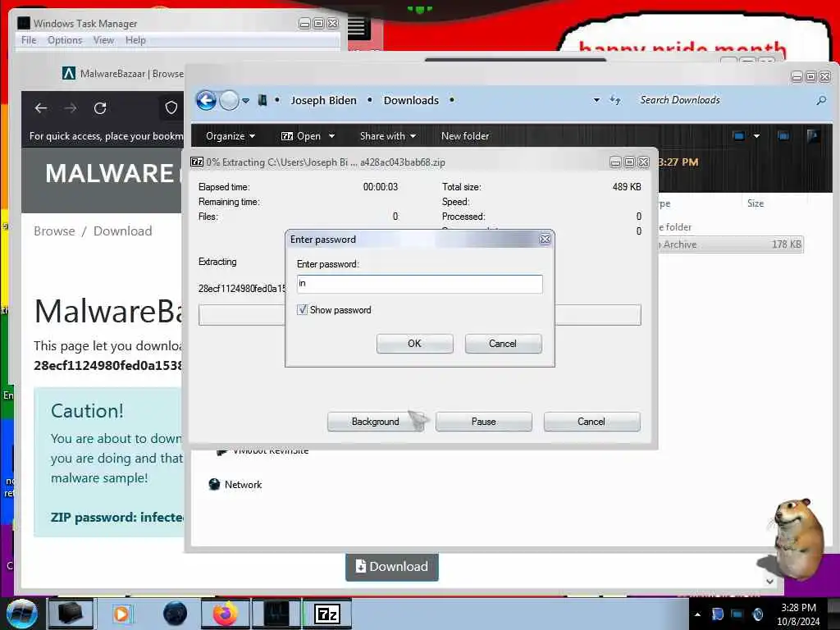Open the media player taskbar icon
Screen dimensions: 840x630
(x=121, y=614)
